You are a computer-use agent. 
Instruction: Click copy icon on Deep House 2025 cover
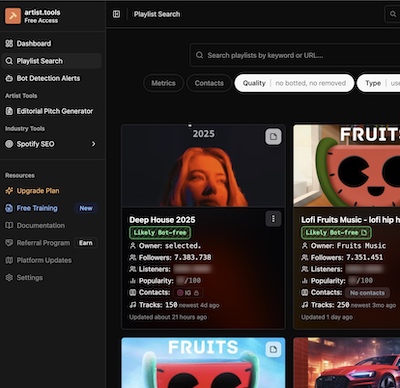[x=273, y=136]
